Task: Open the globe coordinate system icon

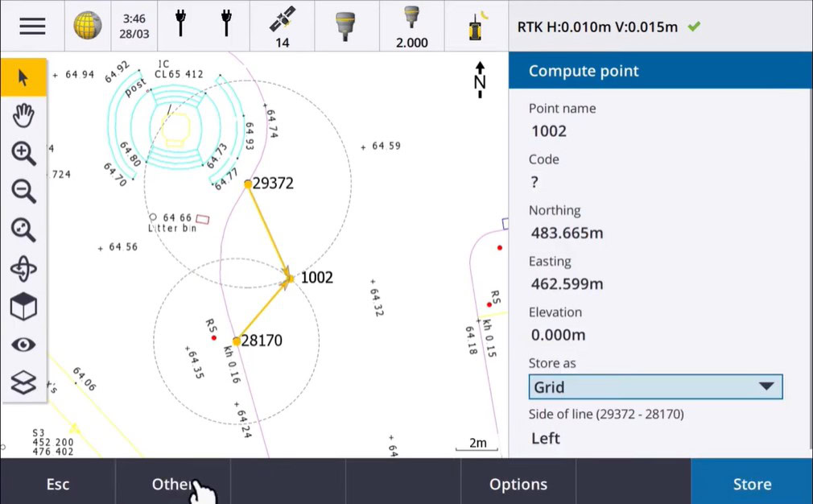Action: point(87,26)
